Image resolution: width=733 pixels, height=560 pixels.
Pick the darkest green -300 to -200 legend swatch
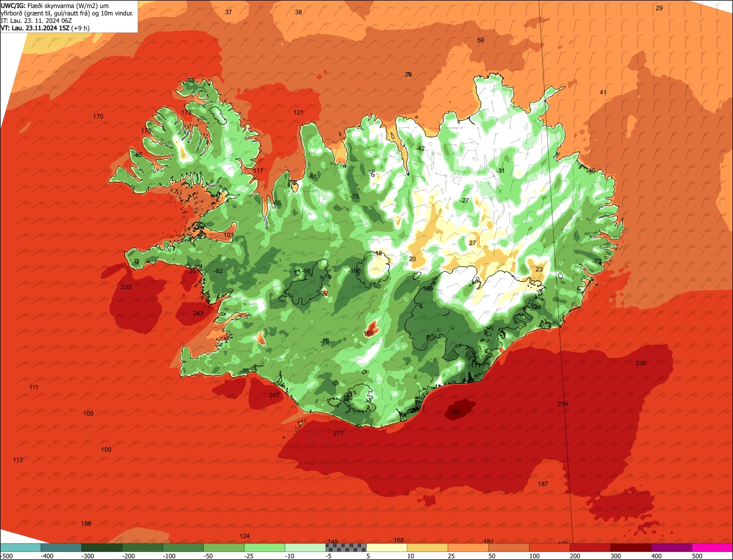point(102,548)
